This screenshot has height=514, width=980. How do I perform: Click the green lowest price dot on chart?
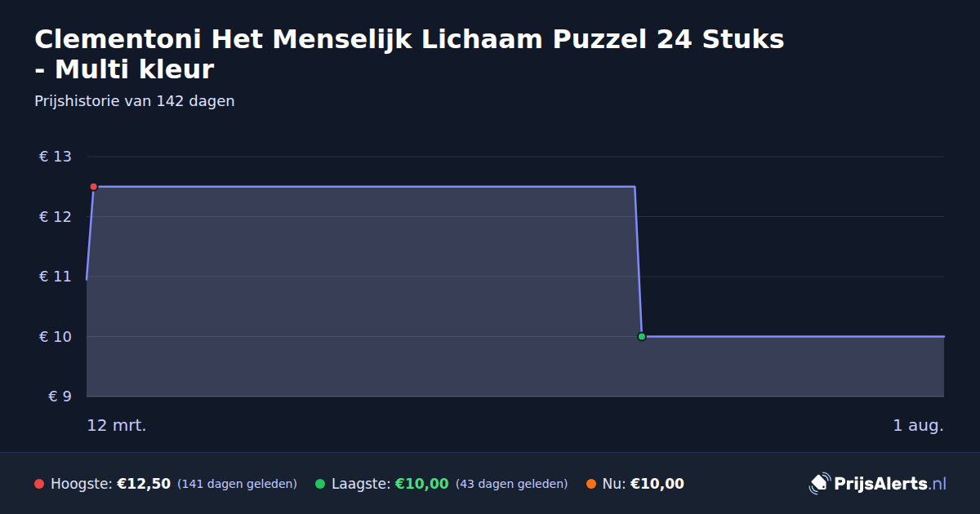tap(642, 336)
